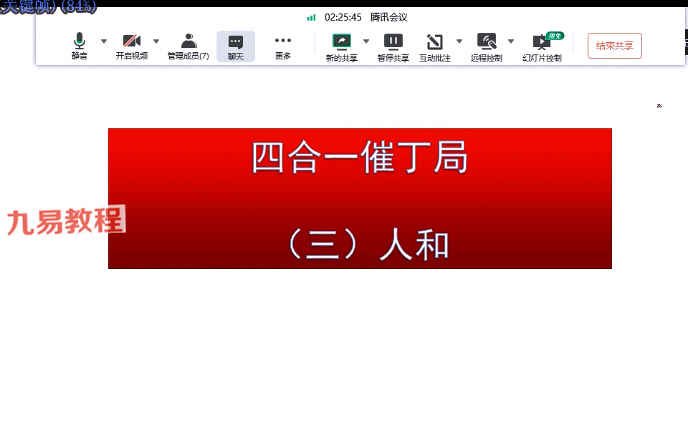This screenshot has width=688, height=442.
Task: Enable interactive annotation (互动批注)
Action: tap(435, 47)
